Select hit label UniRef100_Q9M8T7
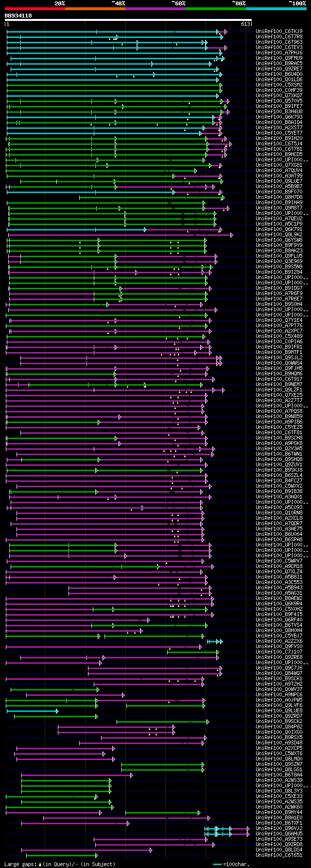Screen dimensions: 311x868 click(279, 208)
